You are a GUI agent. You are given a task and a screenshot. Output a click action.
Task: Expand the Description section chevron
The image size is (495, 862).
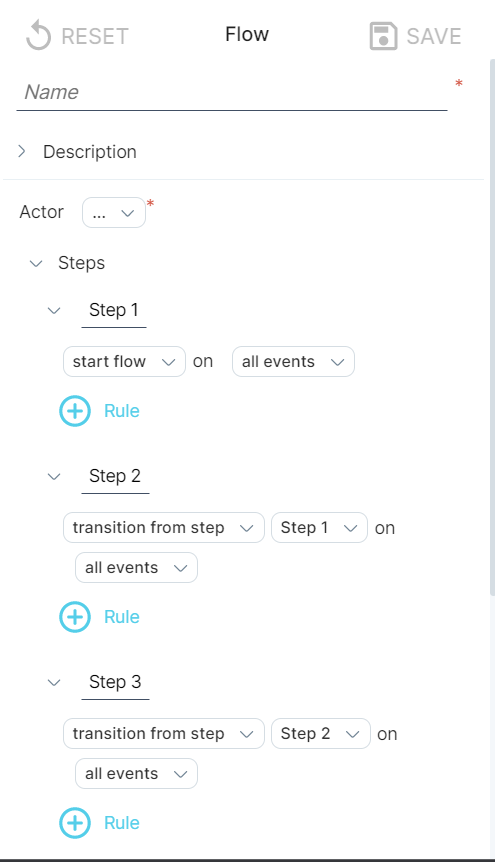[x=21, y=151]
